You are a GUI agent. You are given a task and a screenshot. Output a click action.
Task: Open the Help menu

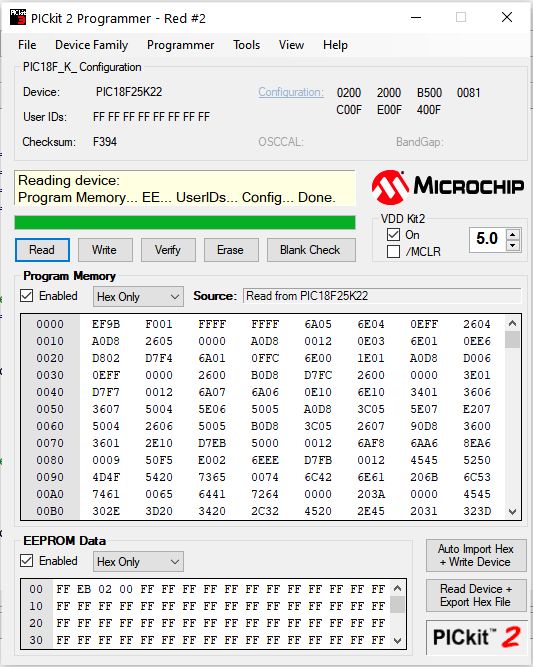335,45
